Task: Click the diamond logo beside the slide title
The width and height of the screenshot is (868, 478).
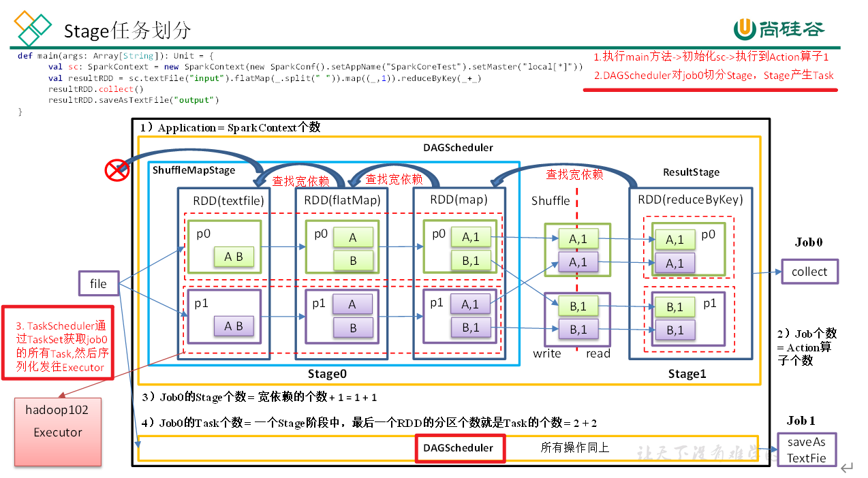Action: tap(33, 28)
